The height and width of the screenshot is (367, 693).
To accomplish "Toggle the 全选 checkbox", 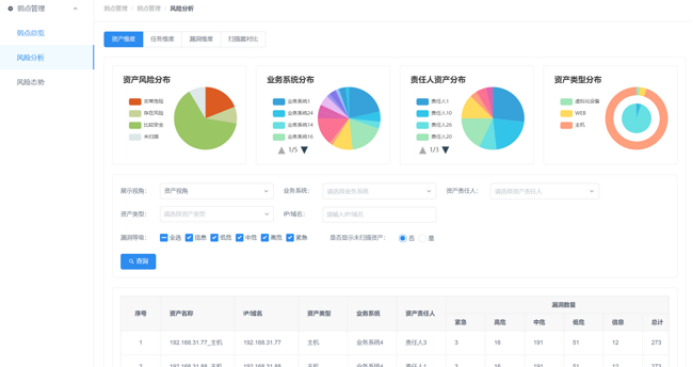I will tap(164, 238).
